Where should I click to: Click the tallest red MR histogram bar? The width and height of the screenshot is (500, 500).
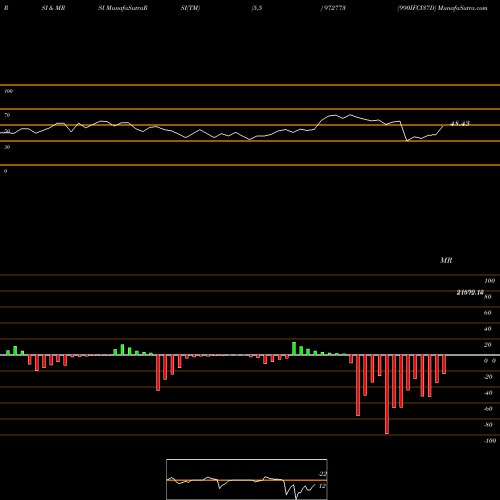[387, 394]
